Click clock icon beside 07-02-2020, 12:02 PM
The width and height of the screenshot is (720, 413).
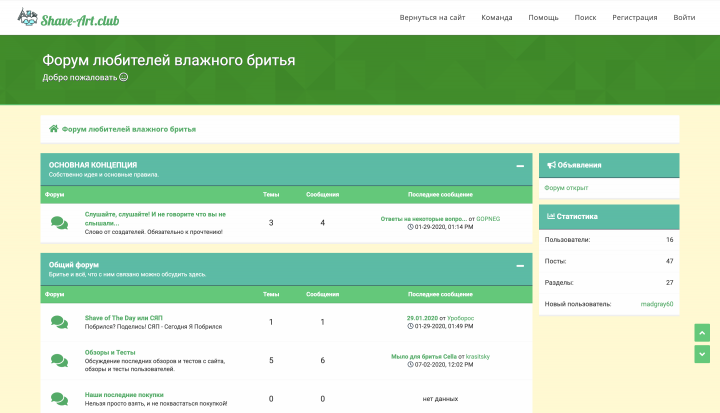(410, 364)
